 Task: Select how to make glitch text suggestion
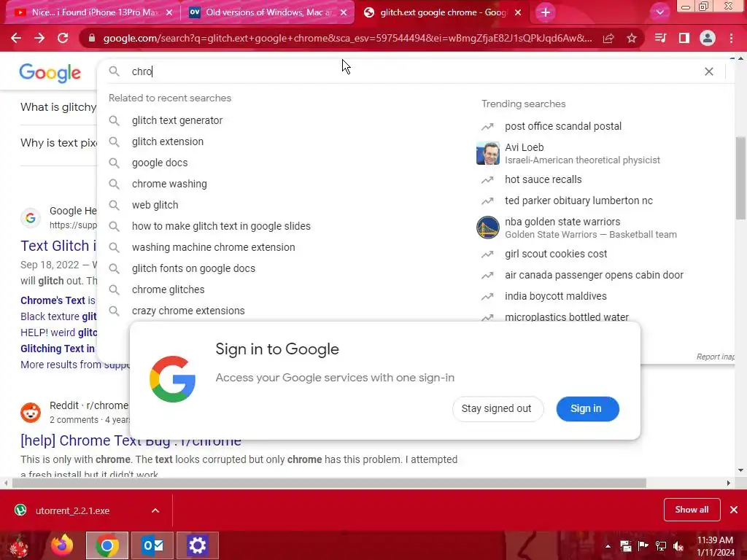(x=221, y=226)
